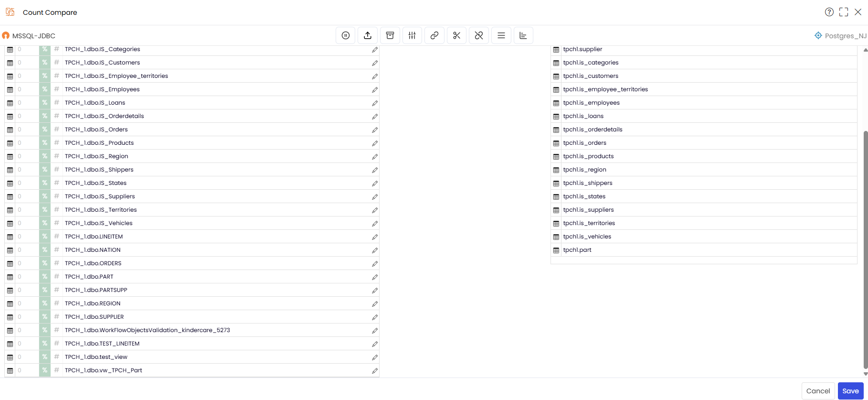Viewport: 868px width, 400px height.
Task: Click the unlink broken-chain icon
Action: [x=479, y=35]
